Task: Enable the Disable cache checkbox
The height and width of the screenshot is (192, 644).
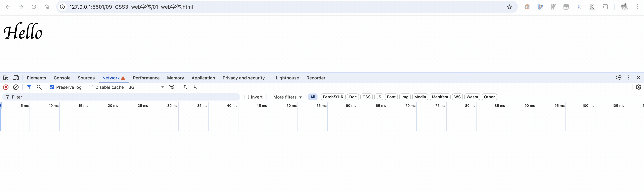Action: [x=91, y=87]
